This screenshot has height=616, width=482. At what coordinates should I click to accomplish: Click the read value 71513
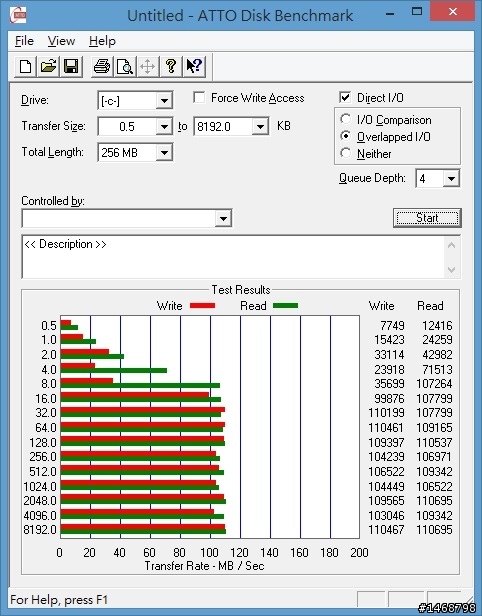(437, 370)
